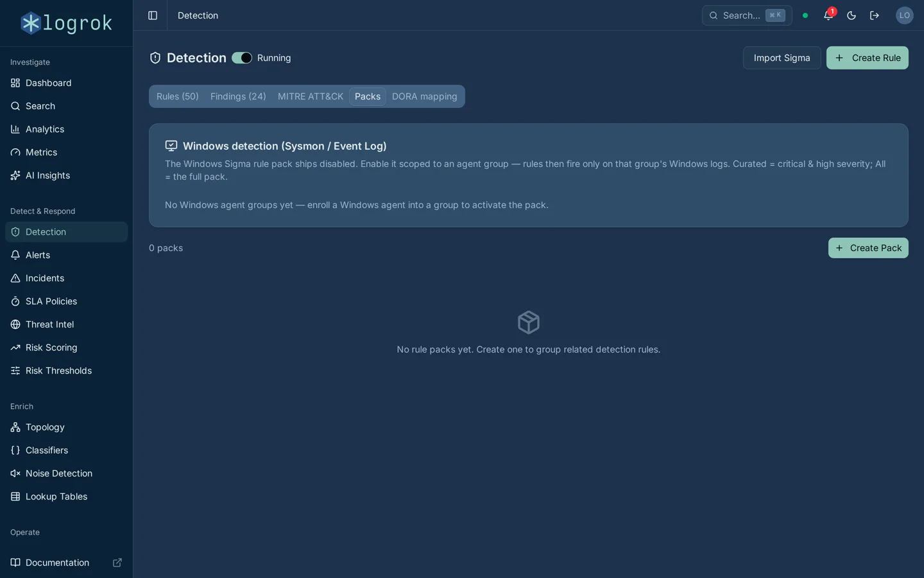Image resolution: width=924 pixels, height=578 pixels.
Task: Focus the top Search field
Action: pos(747,15)
